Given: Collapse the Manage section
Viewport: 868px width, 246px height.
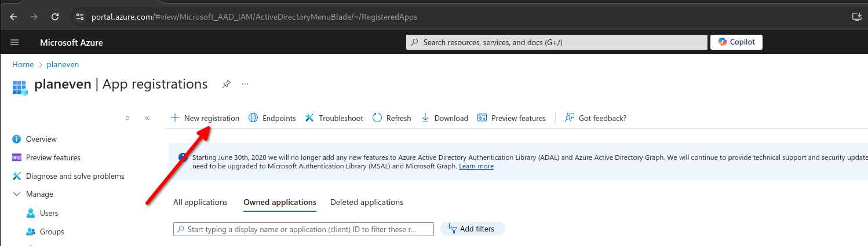Looking at the screenshot, I should click(34, 194).
